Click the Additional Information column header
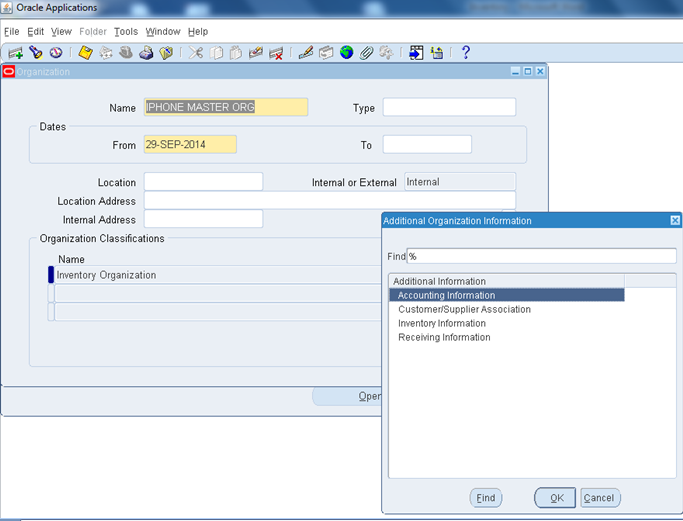This screenshot has height=521, width=683. click(x=507, y=281)
